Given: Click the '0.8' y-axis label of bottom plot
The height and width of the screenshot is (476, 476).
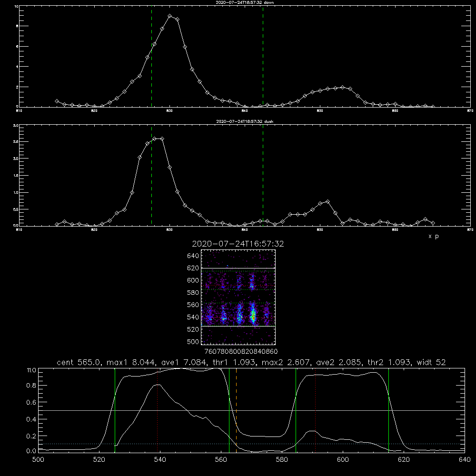Looking at the screenshot, I should [x=31, y=386].
